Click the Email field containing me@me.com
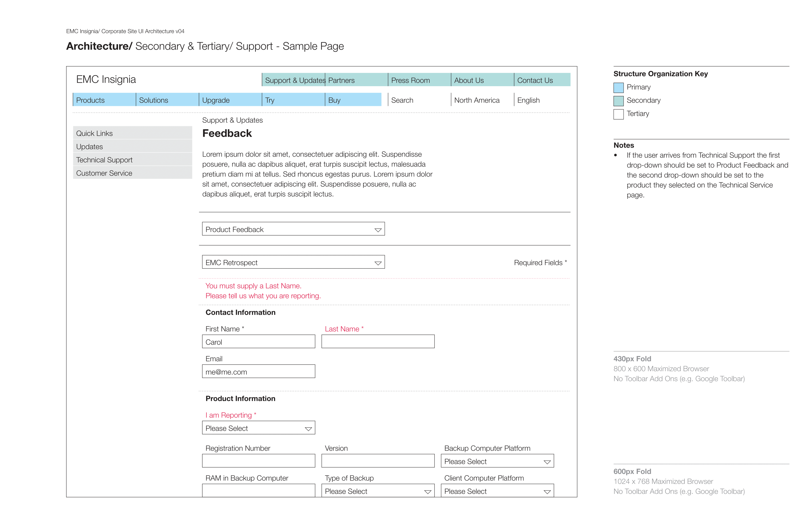Screen dimensions: 812x525 [258, 371]
